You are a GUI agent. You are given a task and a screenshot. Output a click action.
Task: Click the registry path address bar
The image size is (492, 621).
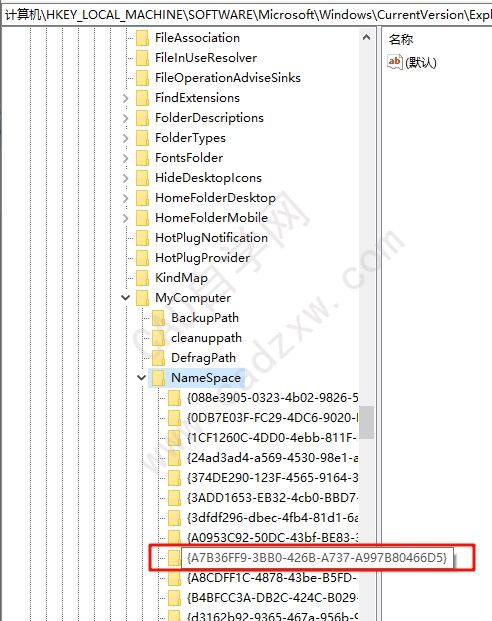coord(246,15)
